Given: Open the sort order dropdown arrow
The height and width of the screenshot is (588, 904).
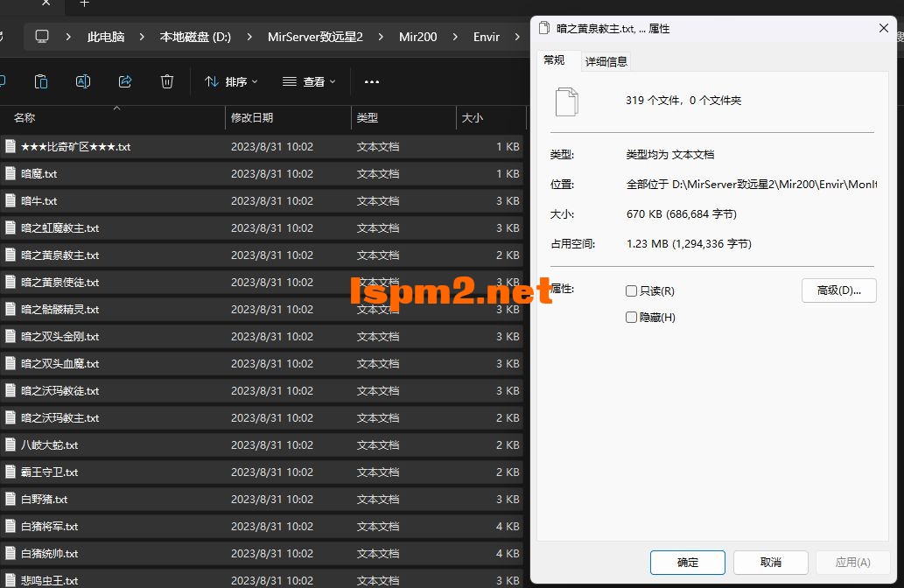Looking at the screenshot, I should (x=256, y=81).
